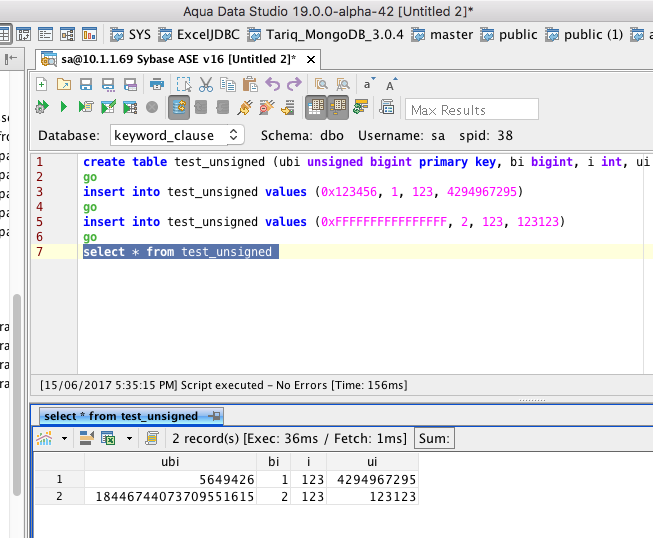The width and height of the screenshot is (653, 538).
Task: Collapse the sidebar with the arrow-to-bar icon
Action: pos(11,58)
